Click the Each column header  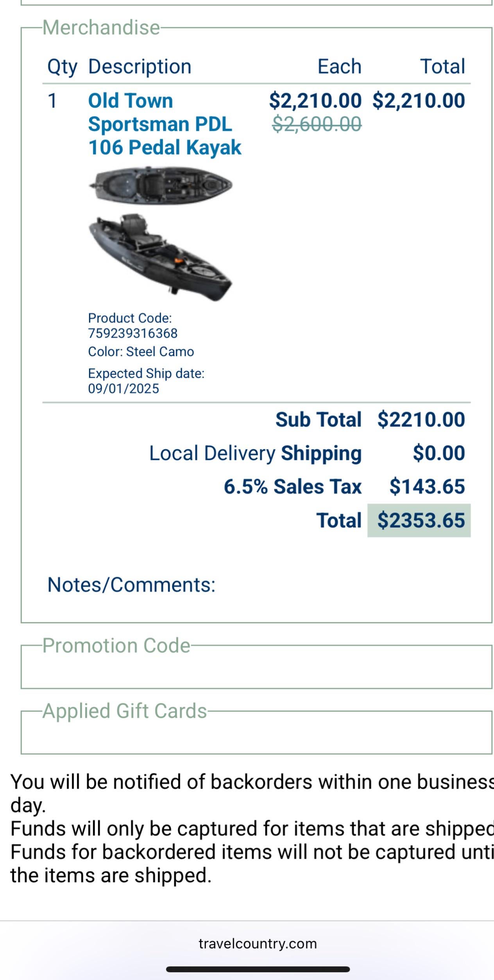[339, 67]
